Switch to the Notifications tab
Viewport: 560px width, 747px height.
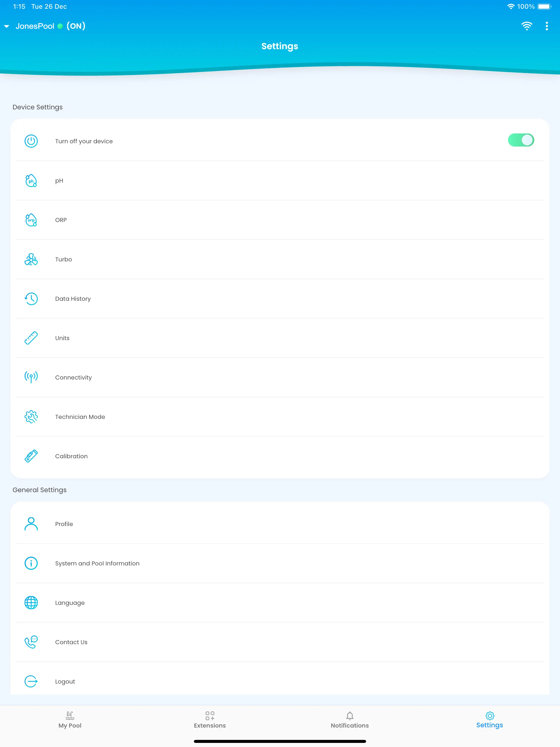349,720
